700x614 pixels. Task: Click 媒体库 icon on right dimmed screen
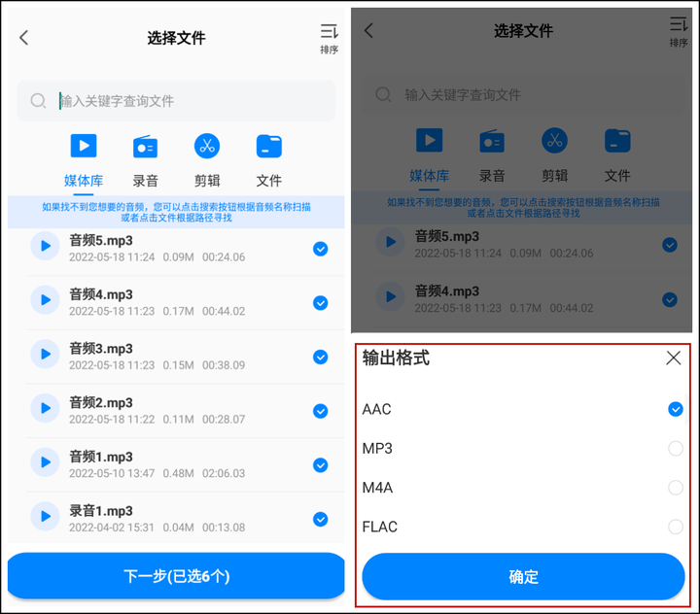pos(430,140)
